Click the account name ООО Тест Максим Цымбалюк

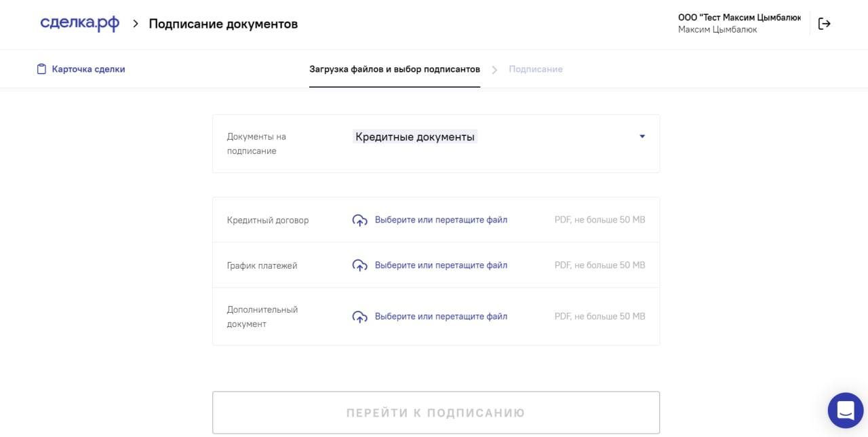tap(738, 17)
